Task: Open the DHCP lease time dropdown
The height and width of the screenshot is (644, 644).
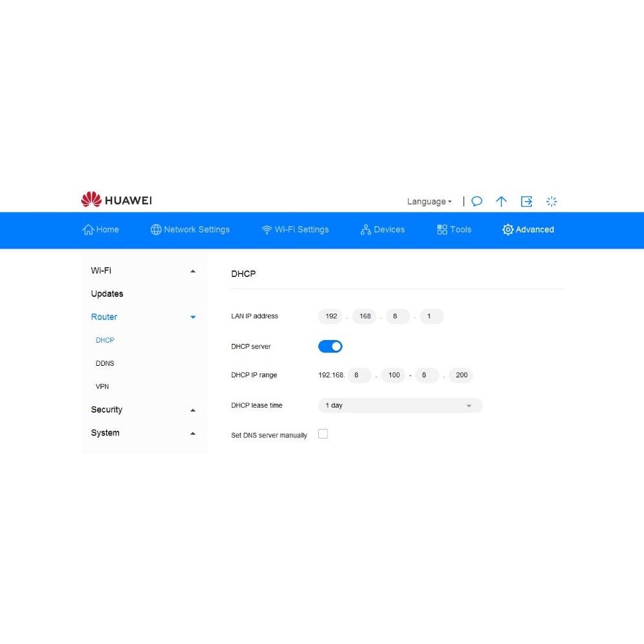Action: coord(400,406)
